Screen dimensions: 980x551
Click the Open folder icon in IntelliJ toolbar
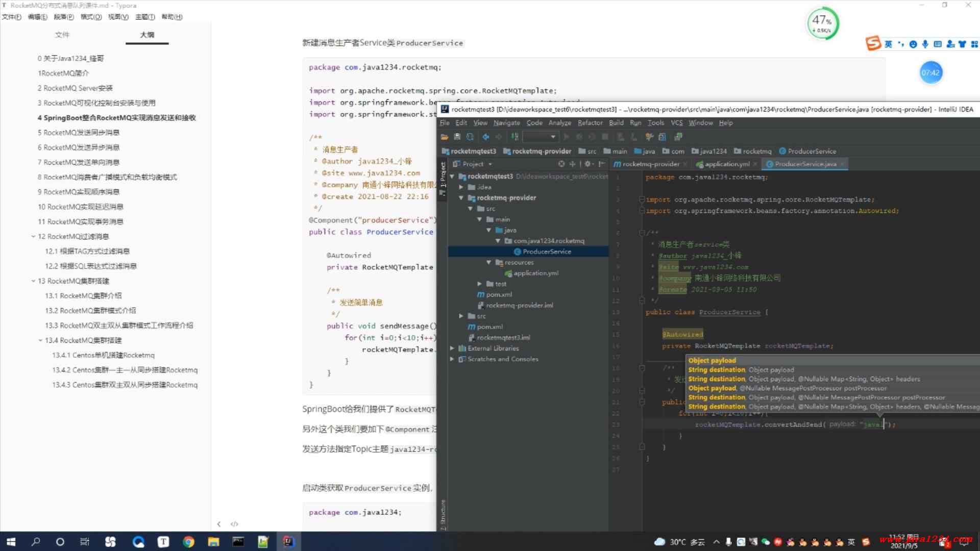pyautogui.click(x=445, y=137)
